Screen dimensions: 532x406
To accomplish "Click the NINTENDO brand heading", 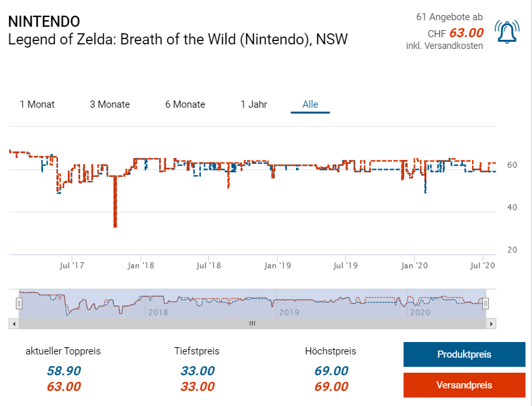I will 44,22.
